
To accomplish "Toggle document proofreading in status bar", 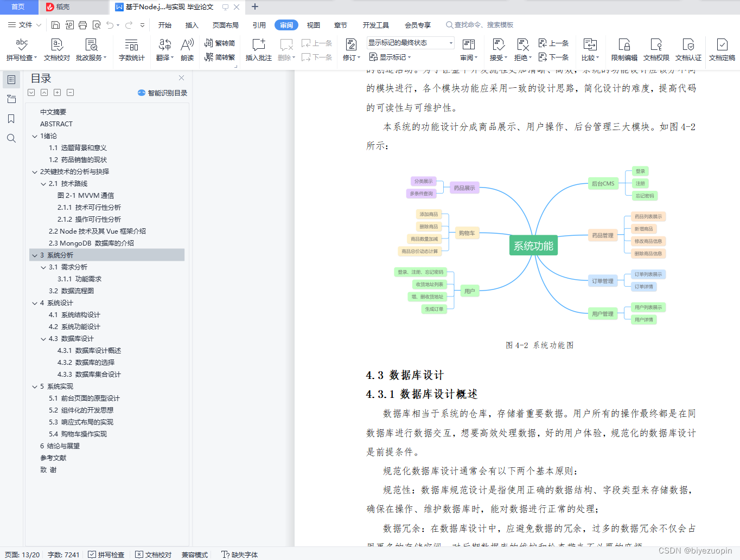I will tap(154, 555).
